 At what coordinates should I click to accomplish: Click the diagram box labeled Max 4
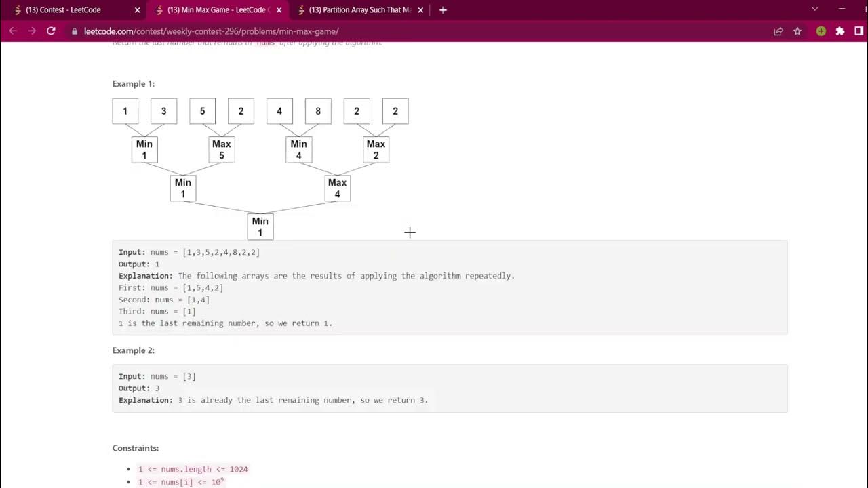tap(338, 188)
